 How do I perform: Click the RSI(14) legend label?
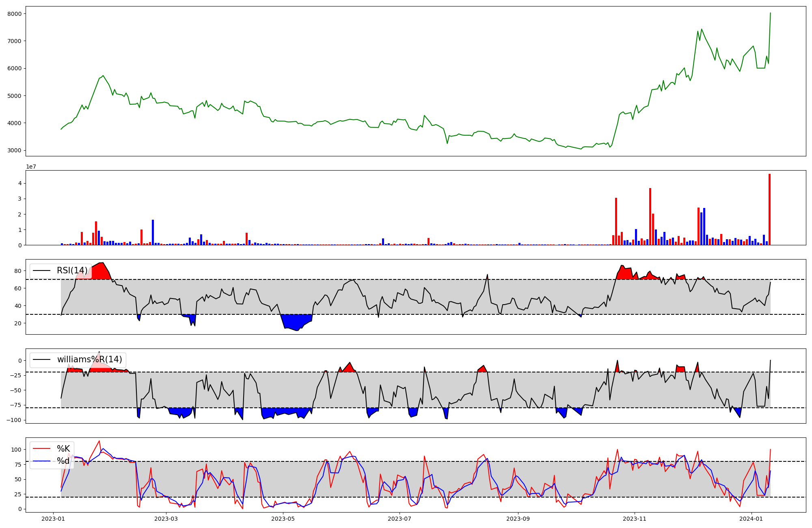pyautogui.click(x=72, y=271)
